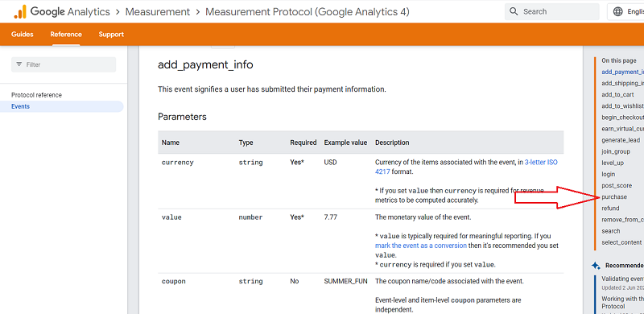Open 'Working with the Protocol' recommended article
Viewport: 644px width, 314px height.
point(622,303)
